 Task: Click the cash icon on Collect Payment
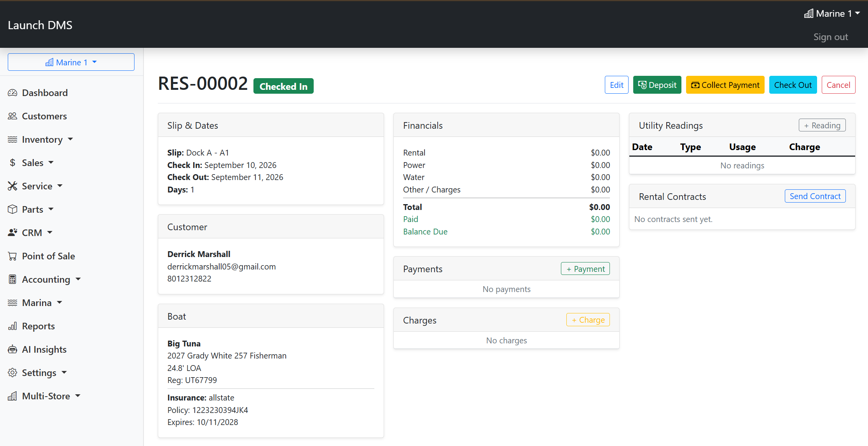[695, 85]
